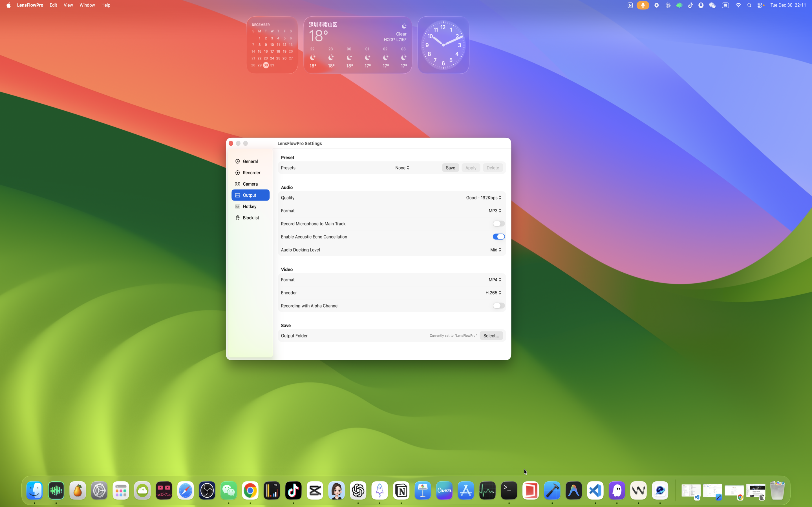Select the Recorder sidebar item
This screenshot has width=812, height=507.
tap(251, 173)
